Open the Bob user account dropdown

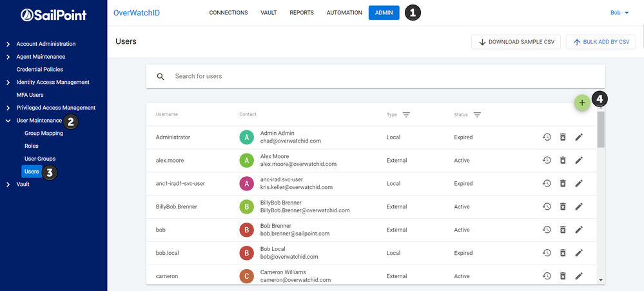pyautogui.click(x=620, y=13)
